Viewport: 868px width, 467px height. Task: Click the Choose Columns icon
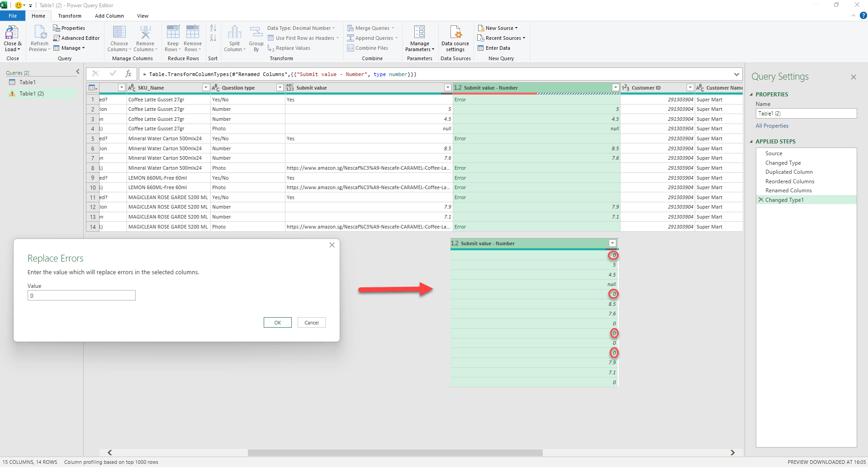[x=119, y=33]
